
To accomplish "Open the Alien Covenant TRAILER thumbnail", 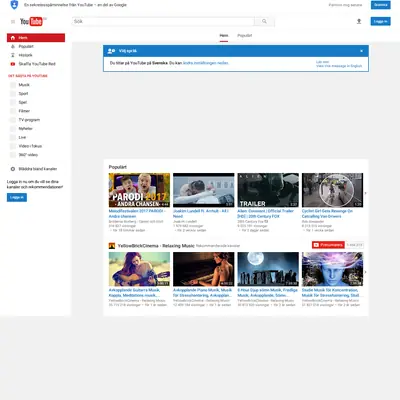I will pos(268,190).
